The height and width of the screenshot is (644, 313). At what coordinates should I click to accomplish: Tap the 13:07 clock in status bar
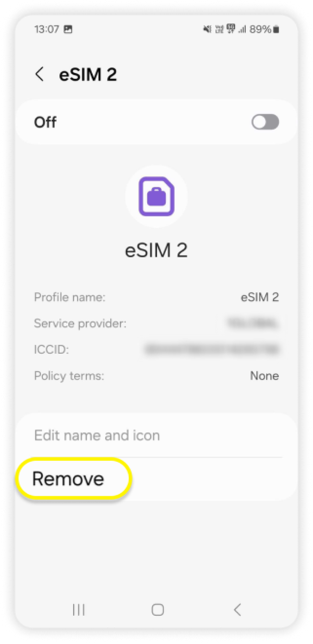[47, 29]
